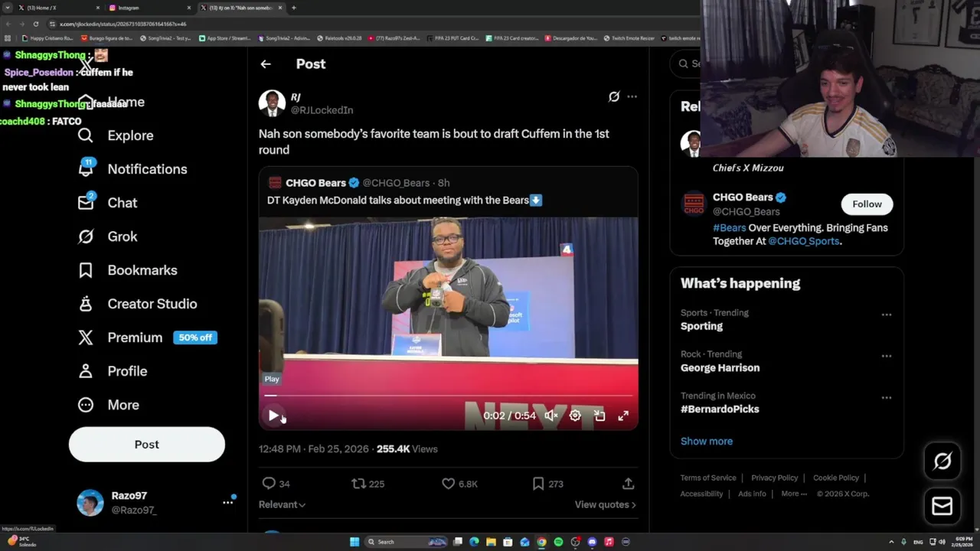Open the Explore search page

[116, 135]
